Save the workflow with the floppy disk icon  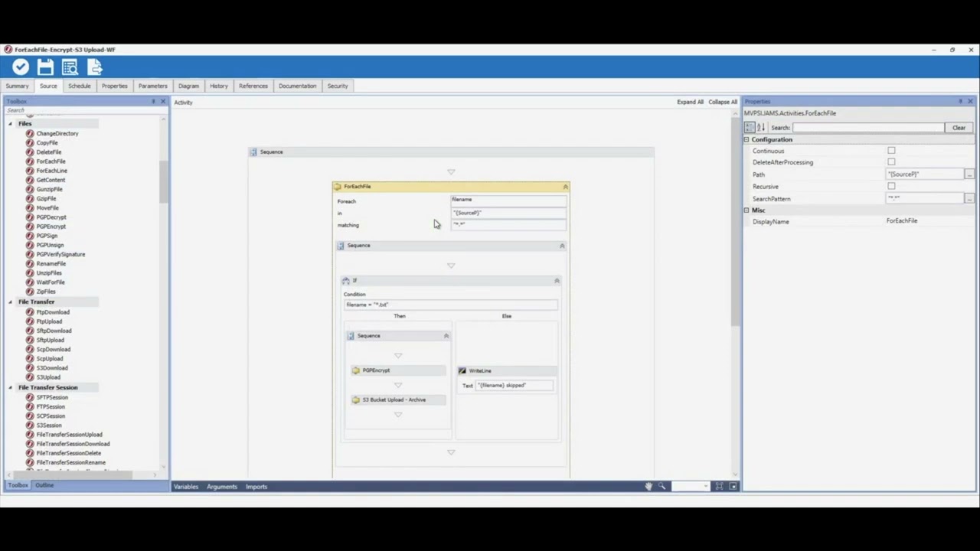coord(45,67)
